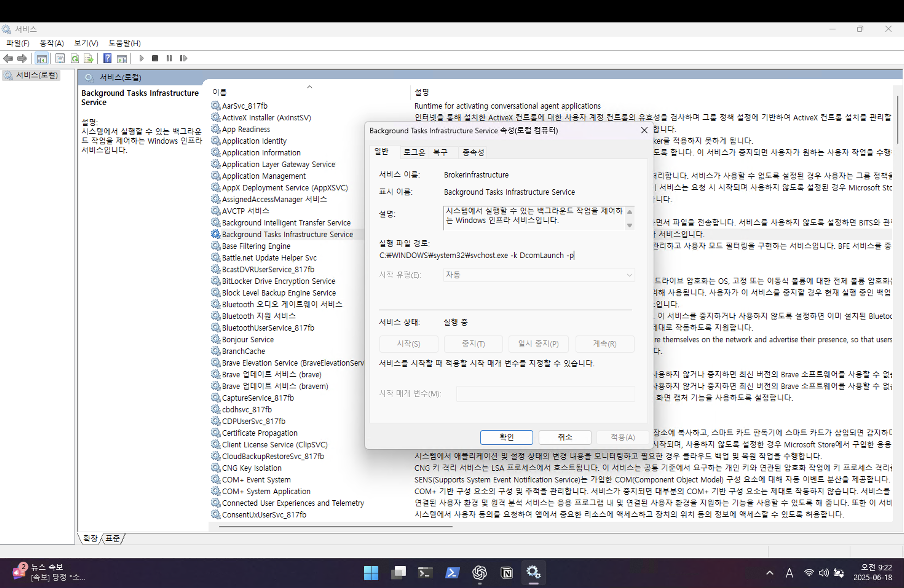Open the 동작(A) menu

point(52,43)
